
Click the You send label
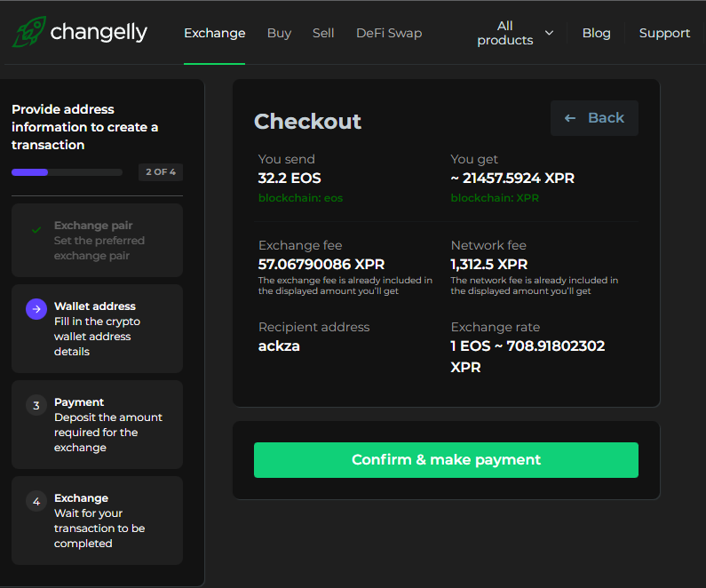pyautogui.click(x=286, y=159)
